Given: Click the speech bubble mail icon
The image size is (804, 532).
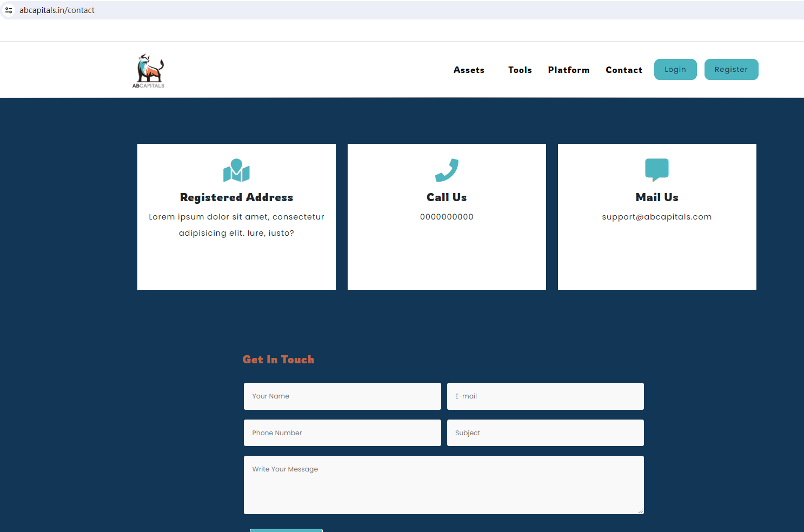Looking at the screenshot, I should 656,170.
